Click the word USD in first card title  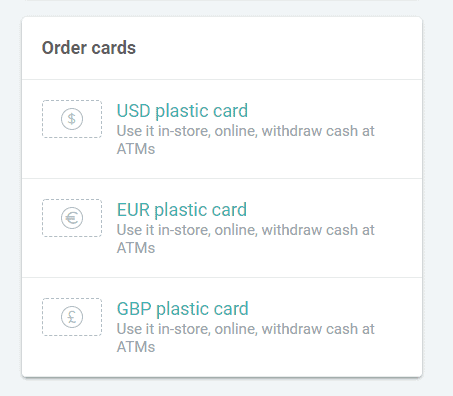134,111
